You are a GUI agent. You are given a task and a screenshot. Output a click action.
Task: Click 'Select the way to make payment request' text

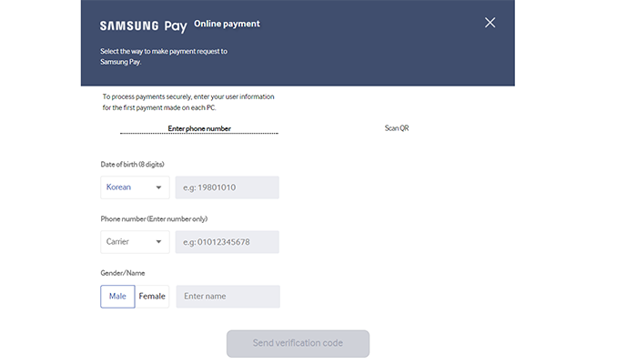pyautogui.click(x=164, y=56)
